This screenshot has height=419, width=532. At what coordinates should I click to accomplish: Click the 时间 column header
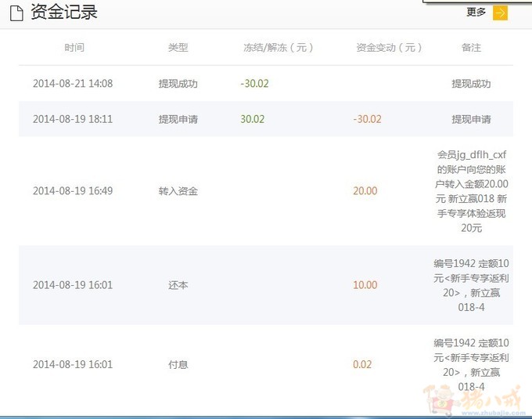(x=74, y=48)
